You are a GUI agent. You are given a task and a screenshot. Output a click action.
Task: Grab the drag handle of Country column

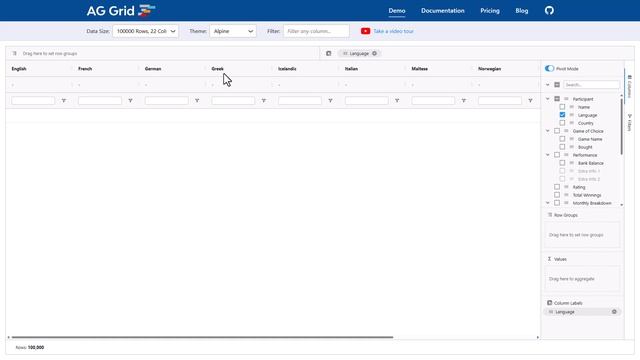click(571, 123)
